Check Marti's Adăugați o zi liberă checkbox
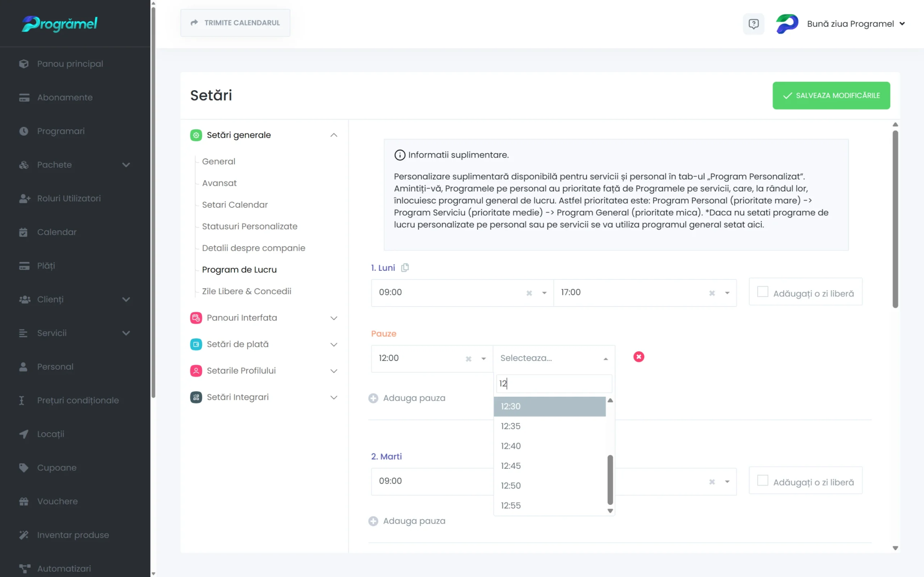924x577 pixels. coord(763,480)
